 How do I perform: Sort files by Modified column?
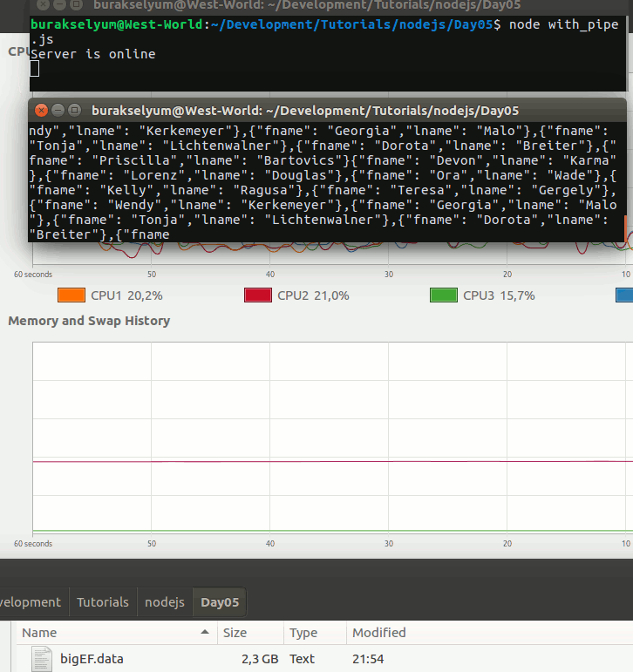tap(378, 633)
